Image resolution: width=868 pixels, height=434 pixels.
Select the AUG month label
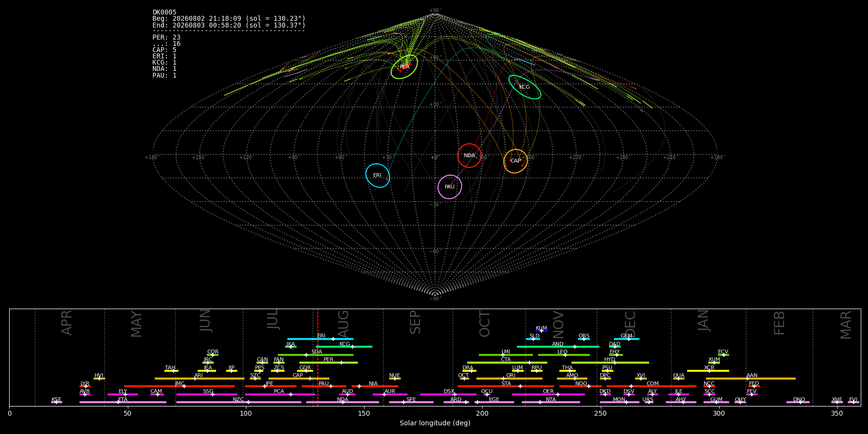pyautogui.click(x=343, y=323)
